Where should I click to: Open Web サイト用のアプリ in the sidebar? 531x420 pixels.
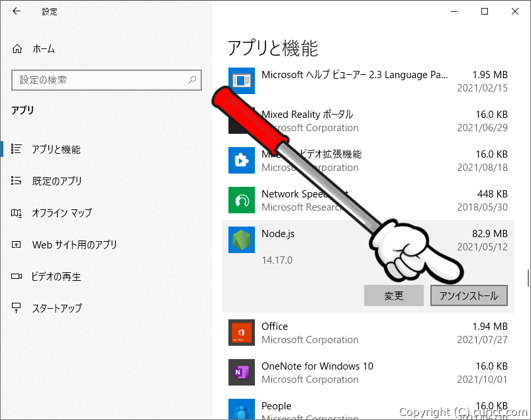(x=75, y=244)
